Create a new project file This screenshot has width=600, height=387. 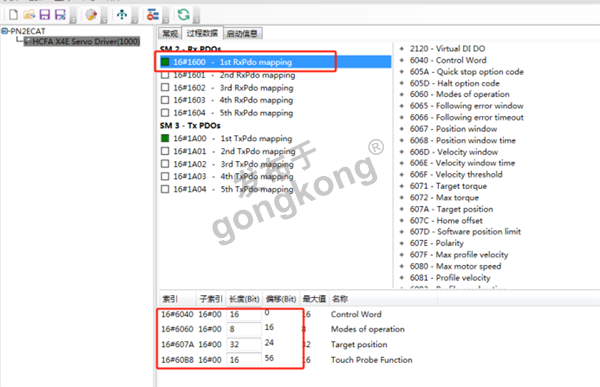13,15
